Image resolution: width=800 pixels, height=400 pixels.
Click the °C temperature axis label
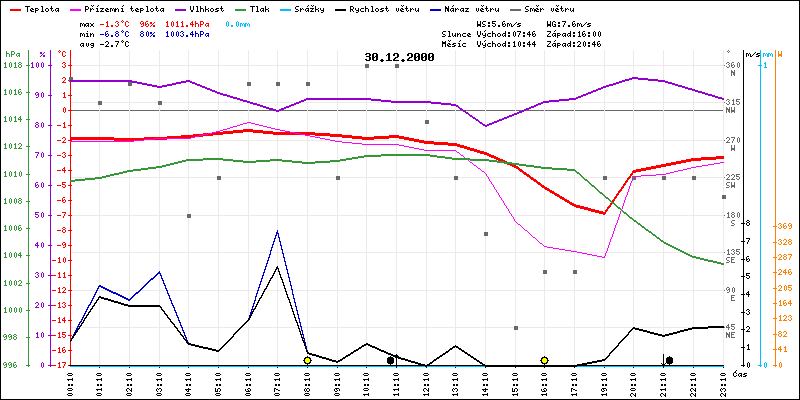coord(61,54)
